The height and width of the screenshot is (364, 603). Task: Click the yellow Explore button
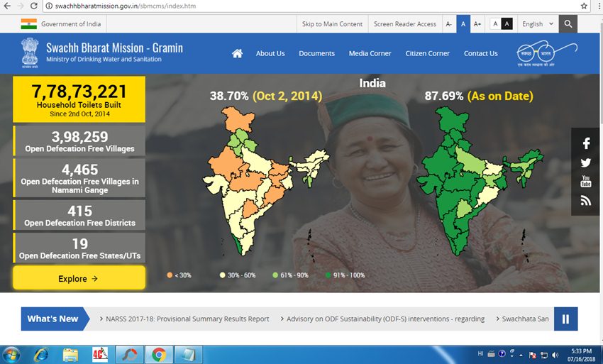79,279
